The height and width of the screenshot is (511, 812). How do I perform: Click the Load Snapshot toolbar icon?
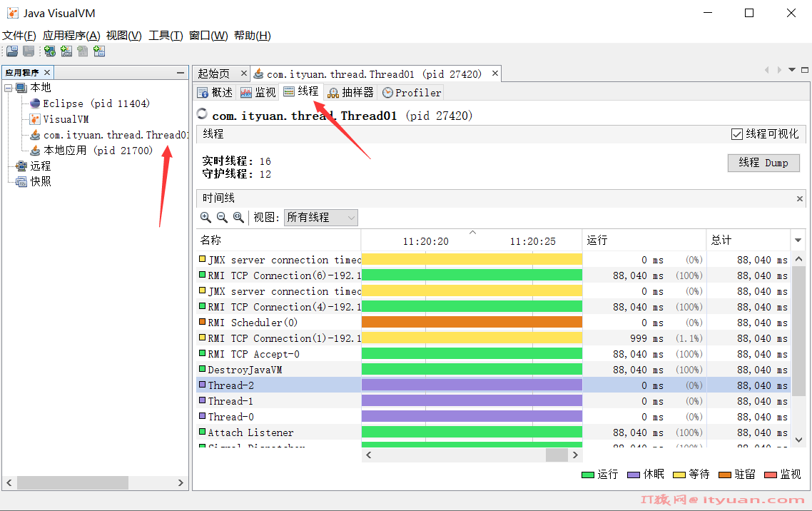(12, 51)
